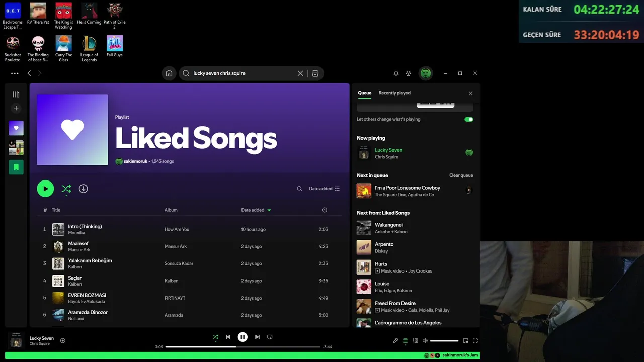Download the Liked Songs playlist
Viewport: 644px width, 362px height.
84,189
